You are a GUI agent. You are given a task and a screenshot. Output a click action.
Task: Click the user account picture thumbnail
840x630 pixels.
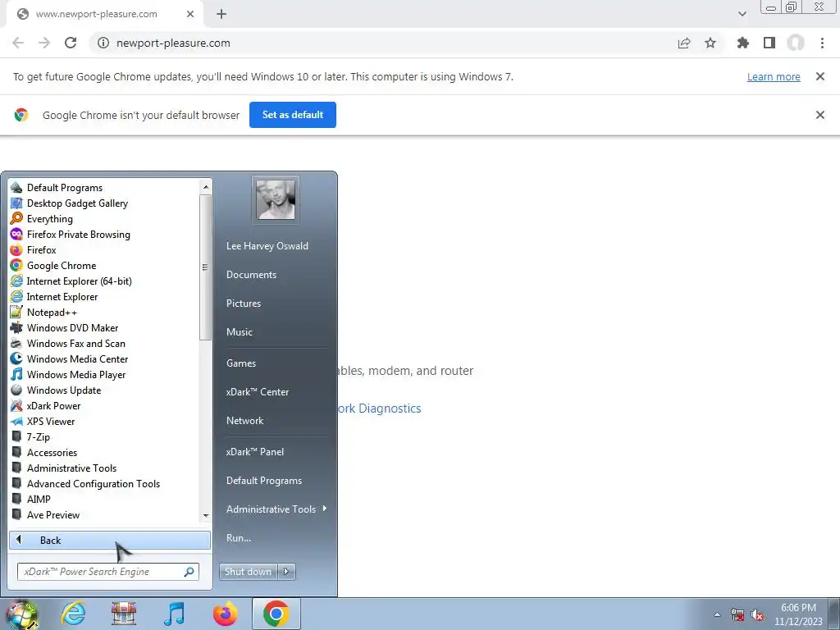pos(276,199)
